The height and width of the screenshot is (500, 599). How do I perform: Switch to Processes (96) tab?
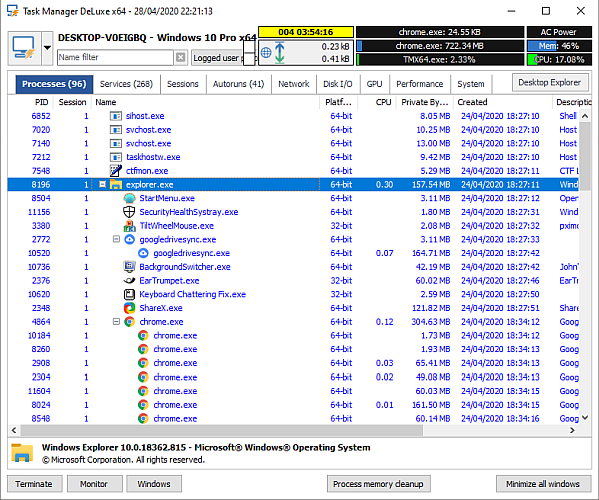(54, 84)
